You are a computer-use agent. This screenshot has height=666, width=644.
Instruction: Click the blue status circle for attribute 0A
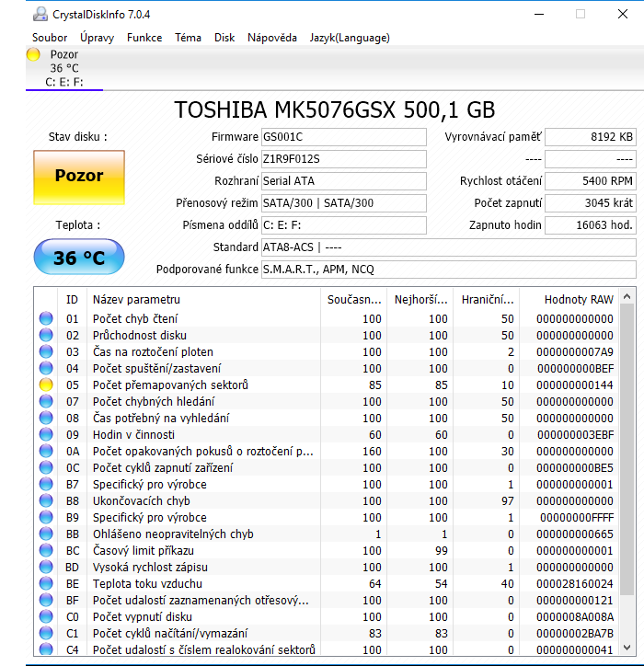[x=46, y=451]
